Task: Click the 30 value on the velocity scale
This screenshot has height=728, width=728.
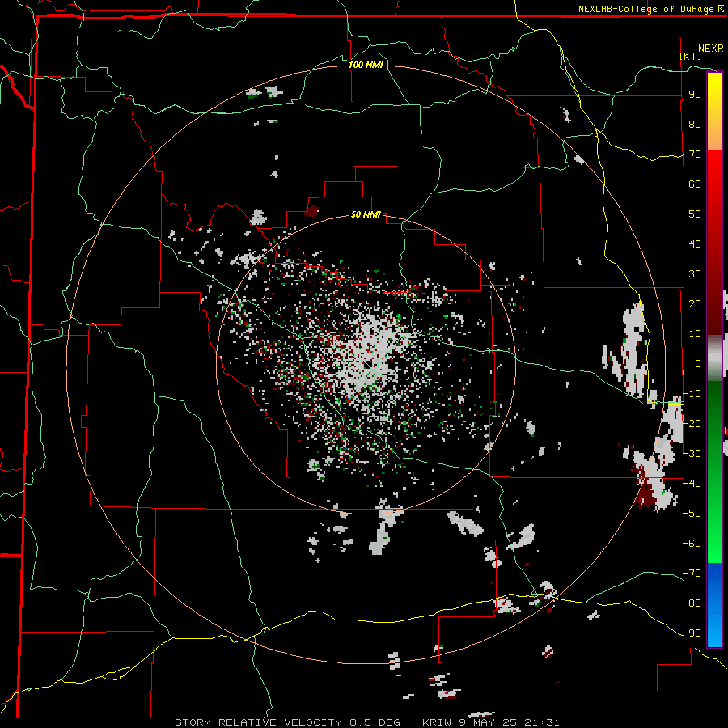Action: (695, 274)
